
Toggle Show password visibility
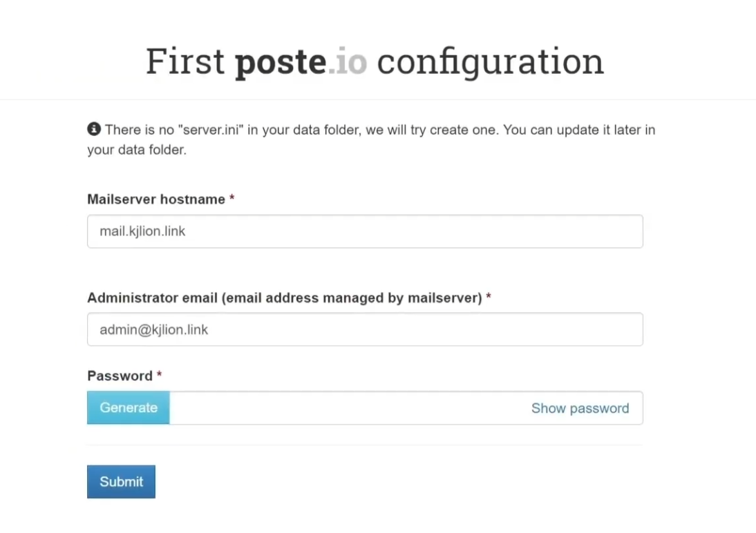click(580, 408)
